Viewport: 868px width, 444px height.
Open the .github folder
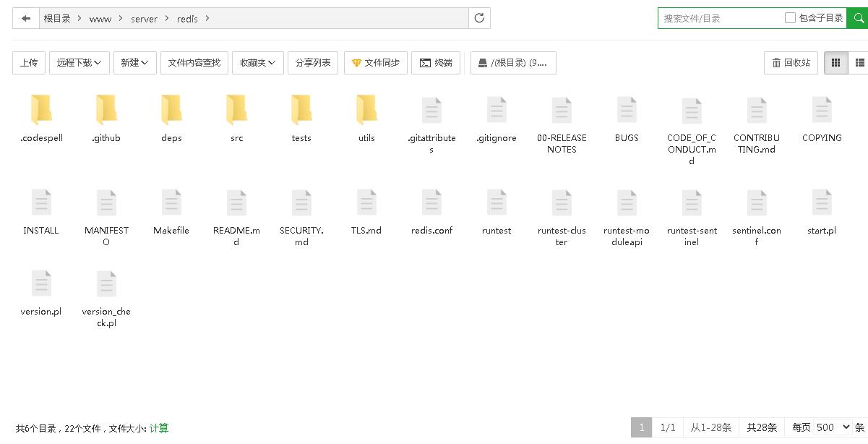(106, 110)
